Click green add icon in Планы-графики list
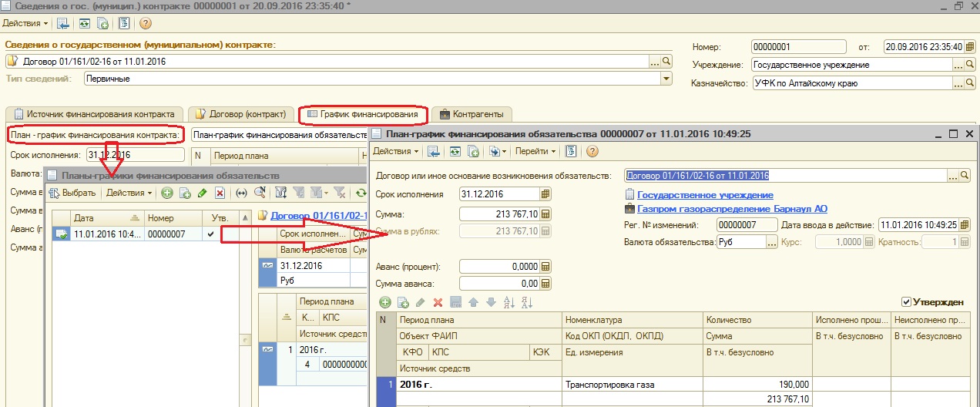The image size is (980, 407). coord(166,193)
